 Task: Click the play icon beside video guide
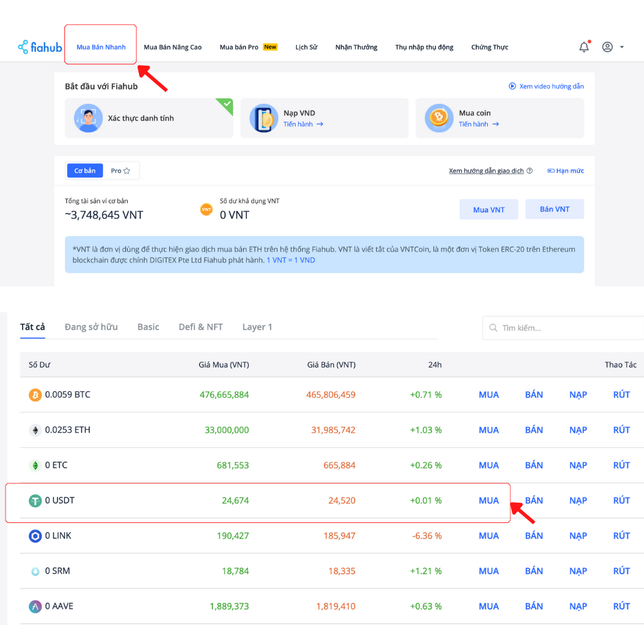click(x=512, y=86)
